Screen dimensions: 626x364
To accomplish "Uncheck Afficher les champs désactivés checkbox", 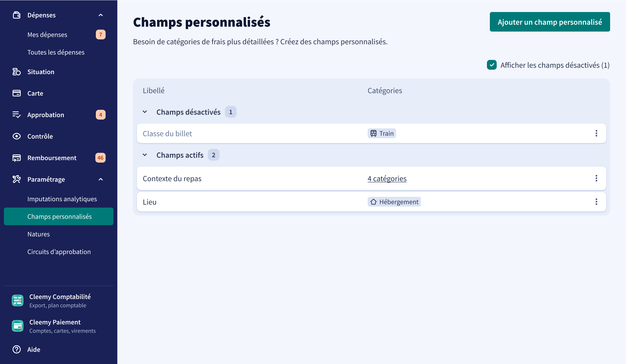I will coord(492,65).
